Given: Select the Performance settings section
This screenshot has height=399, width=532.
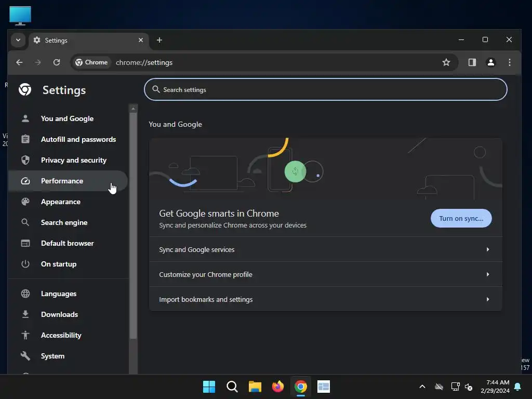Looking at the screenshot, I should tap(67, 181).
